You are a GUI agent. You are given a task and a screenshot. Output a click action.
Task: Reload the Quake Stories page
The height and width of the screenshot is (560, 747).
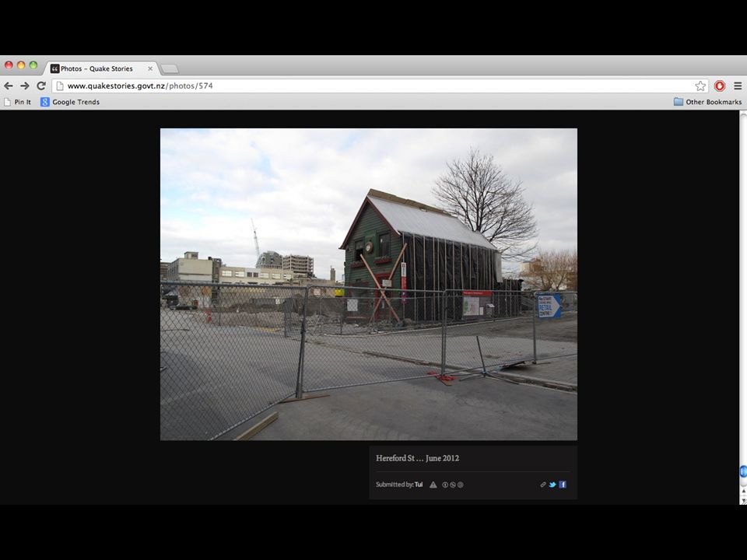tap(41, 86)
